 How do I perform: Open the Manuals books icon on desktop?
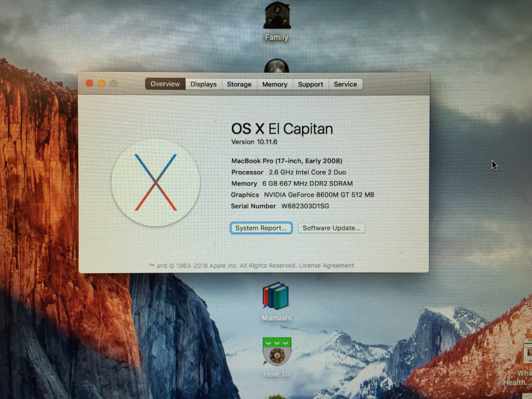[x=276, y=296]
